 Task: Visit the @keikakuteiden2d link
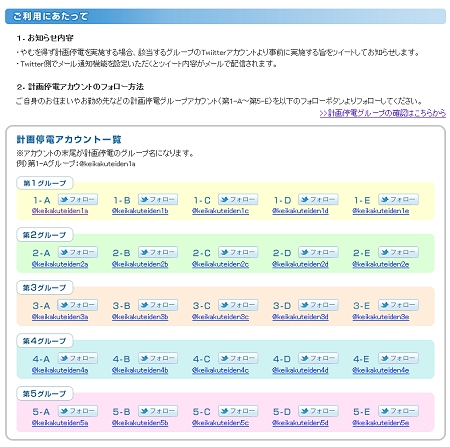[x=300, y=264]
